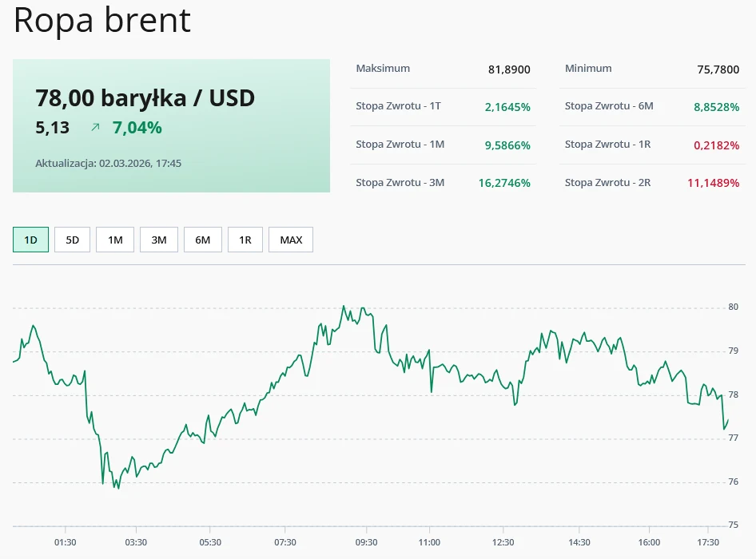
Task: Show the MAX history chart
Action: pos(290,239)
